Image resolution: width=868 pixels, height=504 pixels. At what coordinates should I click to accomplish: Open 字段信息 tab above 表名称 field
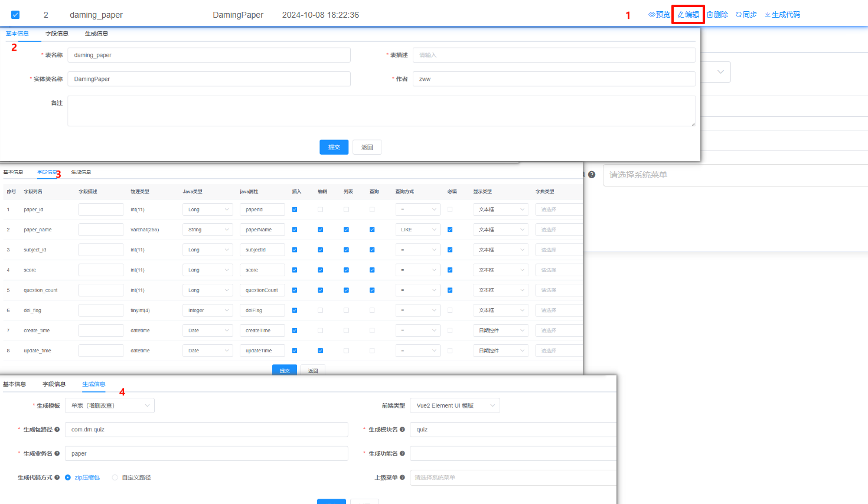pos(57,34)
